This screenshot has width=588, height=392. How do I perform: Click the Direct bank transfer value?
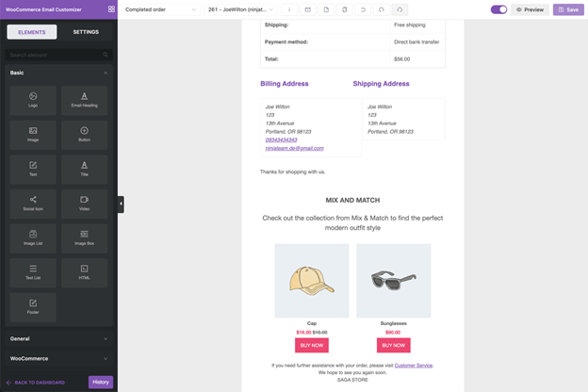[x=416, y=42]
